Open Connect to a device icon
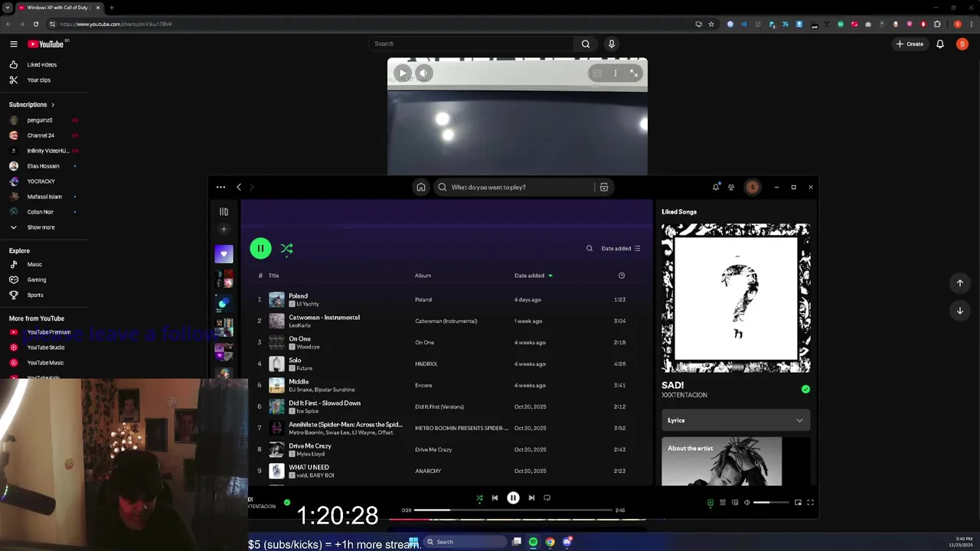The image size is (980, 551). click(x=735, y=503)
